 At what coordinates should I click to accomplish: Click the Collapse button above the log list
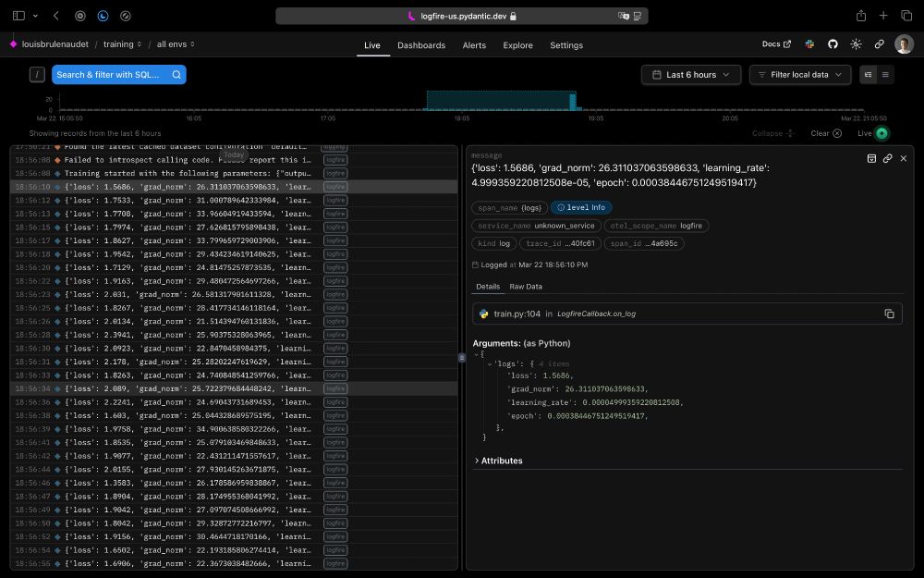point(773,133)
